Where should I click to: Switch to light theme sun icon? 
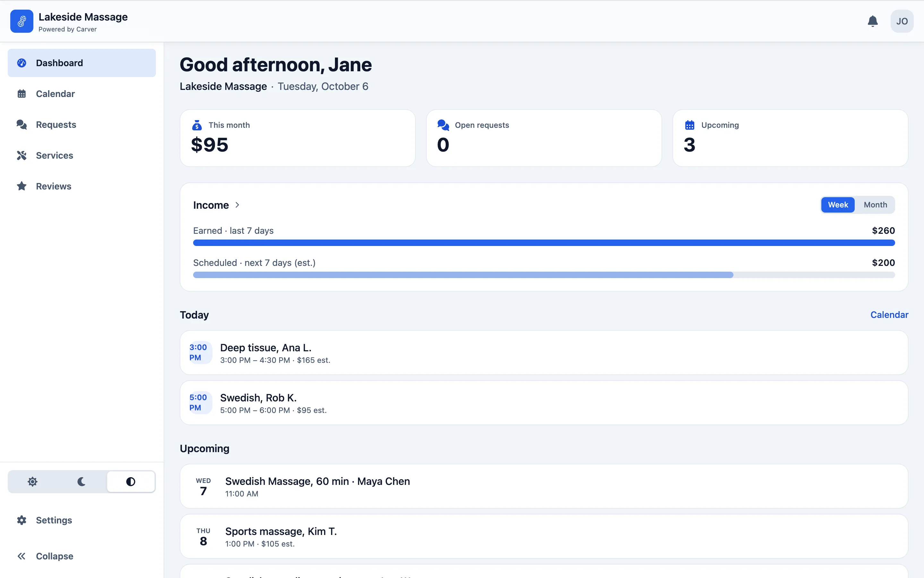32,482
